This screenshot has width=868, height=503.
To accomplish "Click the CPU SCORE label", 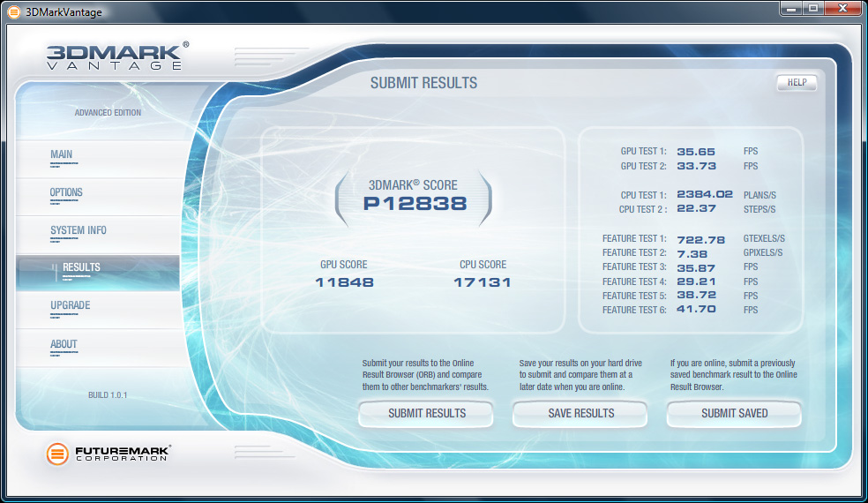I will pos(483,265).
